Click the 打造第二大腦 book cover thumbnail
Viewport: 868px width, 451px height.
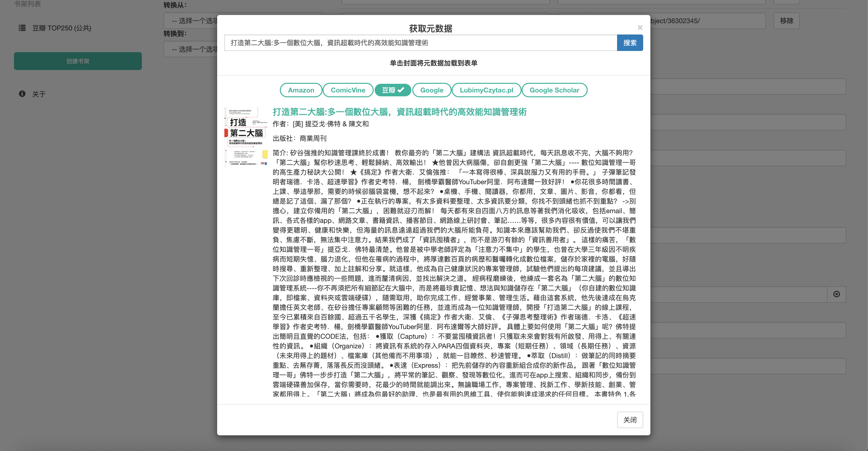(246, 137)
